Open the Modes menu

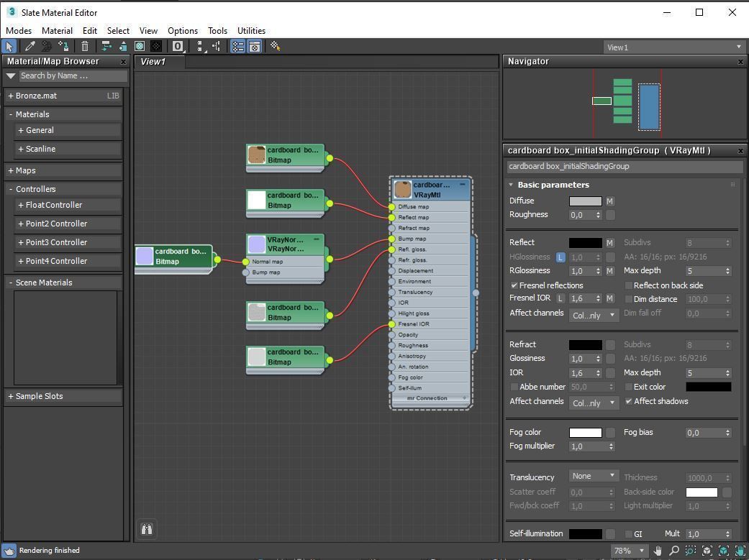[x=19, y=31]
